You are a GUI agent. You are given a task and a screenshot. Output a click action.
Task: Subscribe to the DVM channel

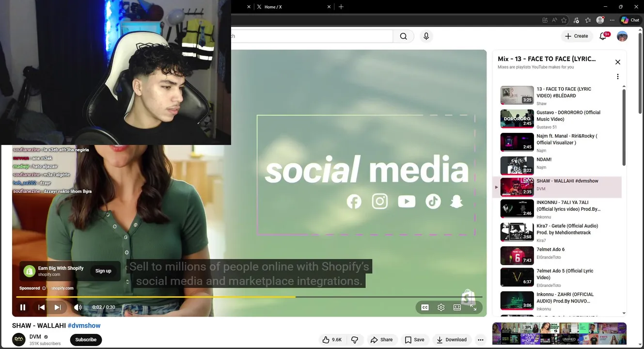86,340
